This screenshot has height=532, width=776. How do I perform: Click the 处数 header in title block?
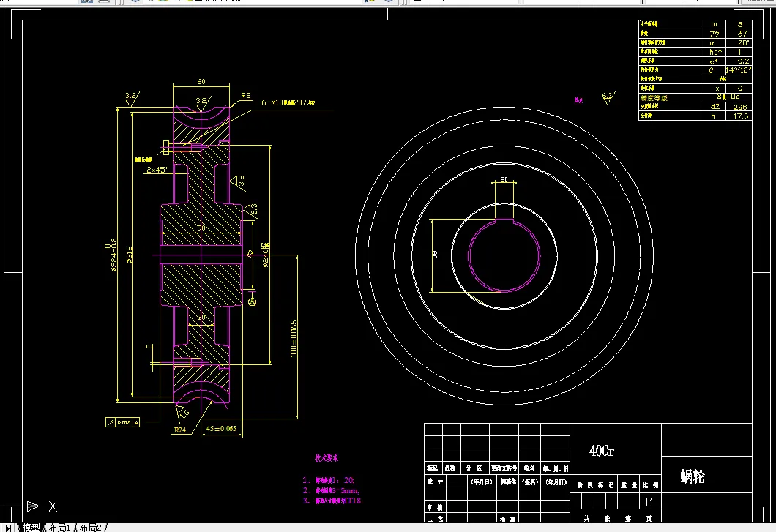450,468
